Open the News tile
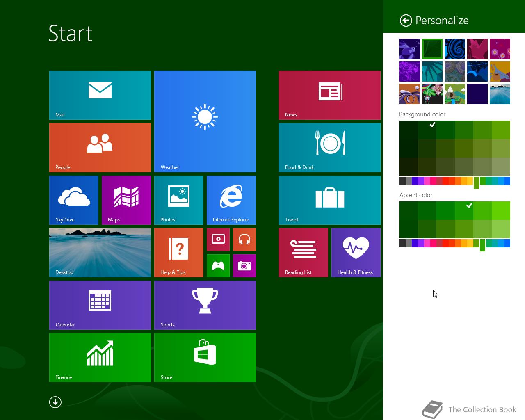525x420 pixels. (330, 95)
